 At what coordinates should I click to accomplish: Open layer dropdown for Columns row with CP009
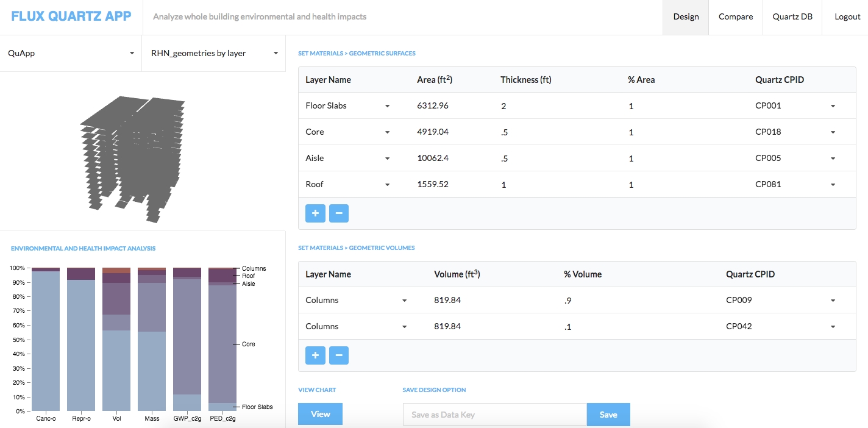pos(357,300)
